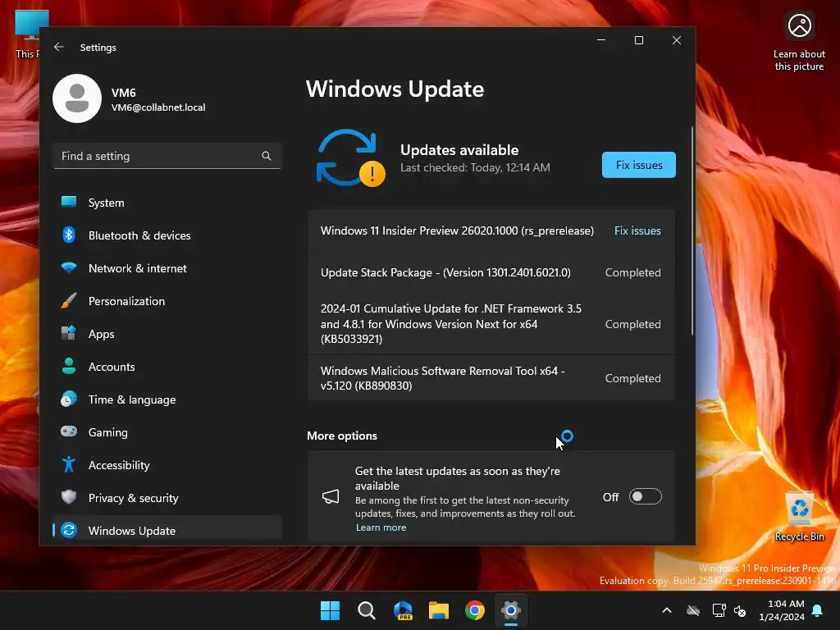Open the Windows Start button

tap(330, 610)
